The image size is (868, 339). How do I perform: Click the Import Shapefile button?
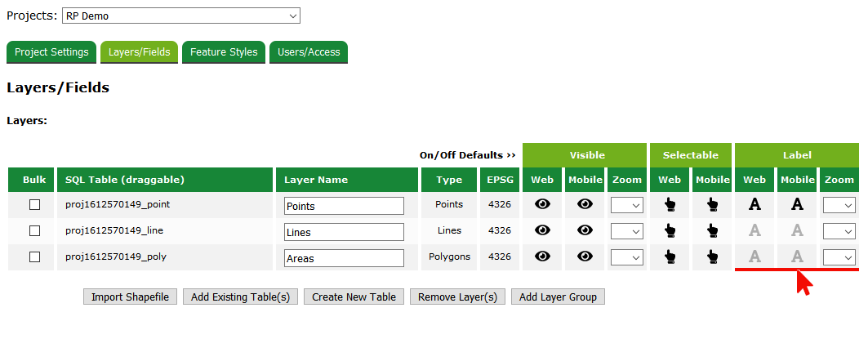130,297
